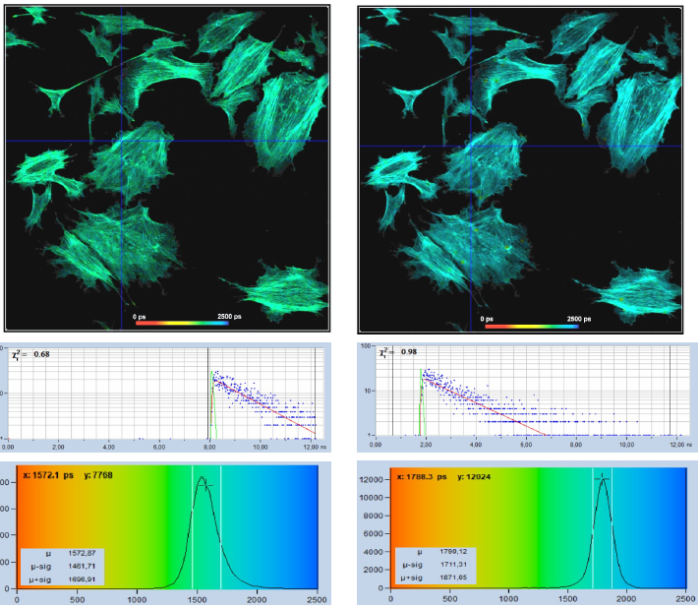Click the µ-sig value 1461,71 in left statistics box
The height and width of the screenshot is (608, 700).
(85, 567)
